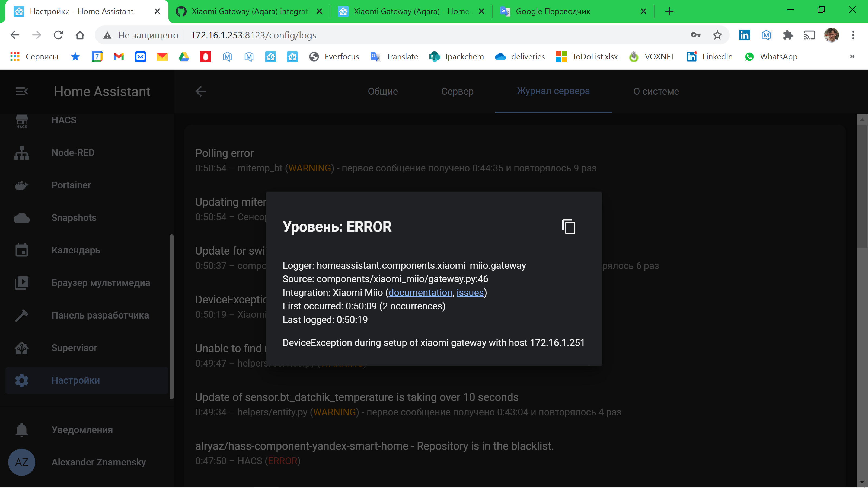The height and width of the screenshot is (488, 868).
Task: Open Xiaomi Miio documentation link
Action: tap(420, 292)
